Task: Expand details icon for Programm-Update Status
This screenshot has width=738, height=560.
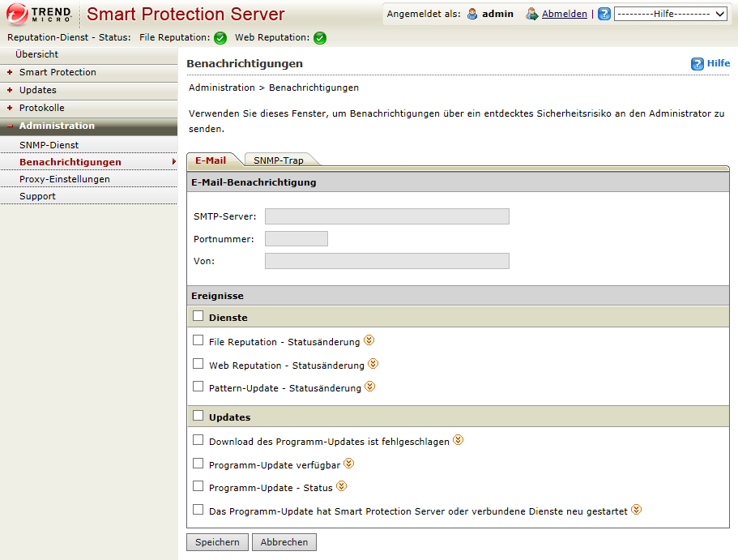Action: 341,486
